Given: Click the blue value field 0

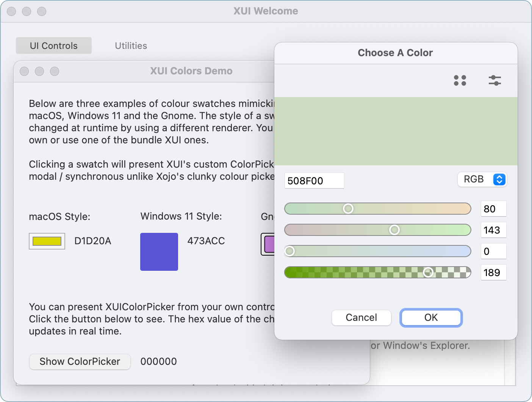Looking at the screenshot, I should pyautogui.click(x=493, y=251).
